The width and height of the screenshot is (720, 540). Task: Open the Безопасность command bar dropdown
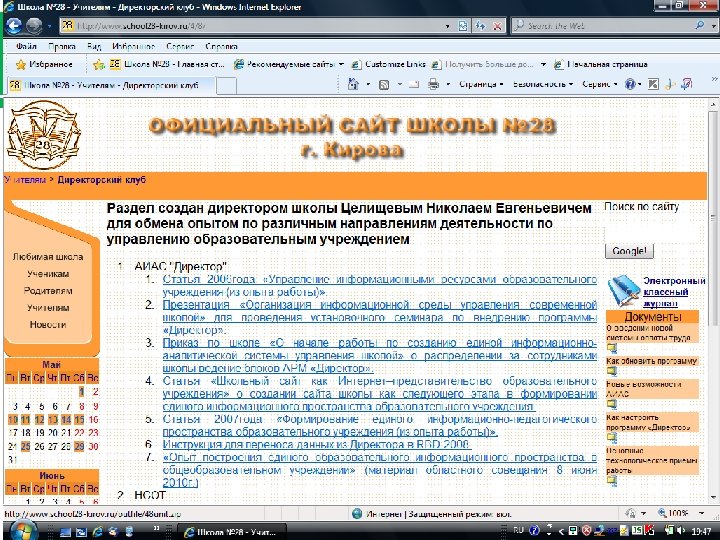(543, 84)
